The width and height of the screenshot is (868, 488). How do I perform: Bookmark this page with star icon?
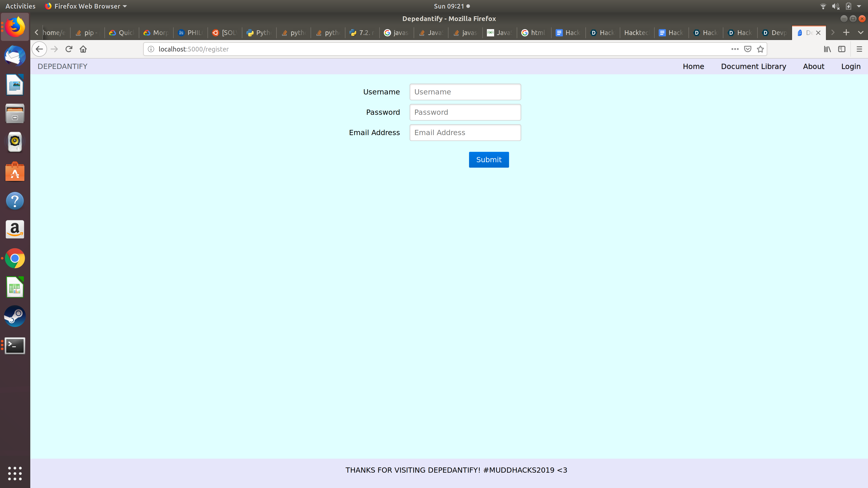[x=760, y=49]
